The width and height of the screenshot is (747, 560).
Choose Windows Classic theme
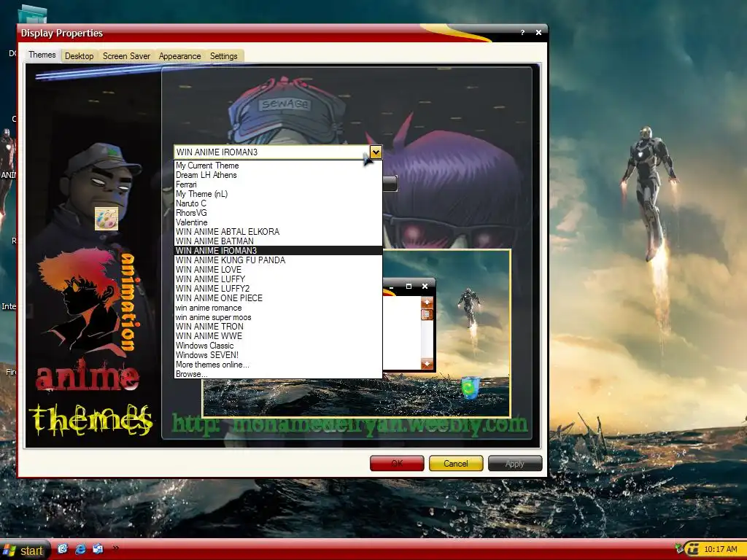point(278,345)
